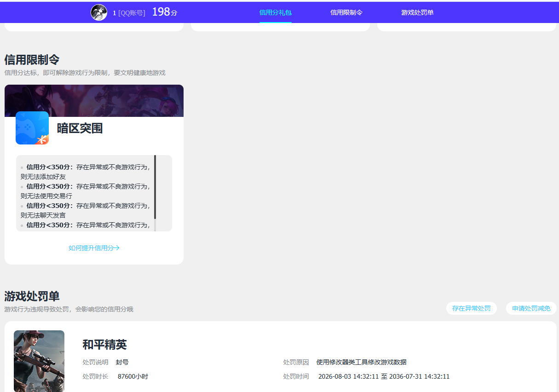Click the 处罚原因 label

point(296,363)
